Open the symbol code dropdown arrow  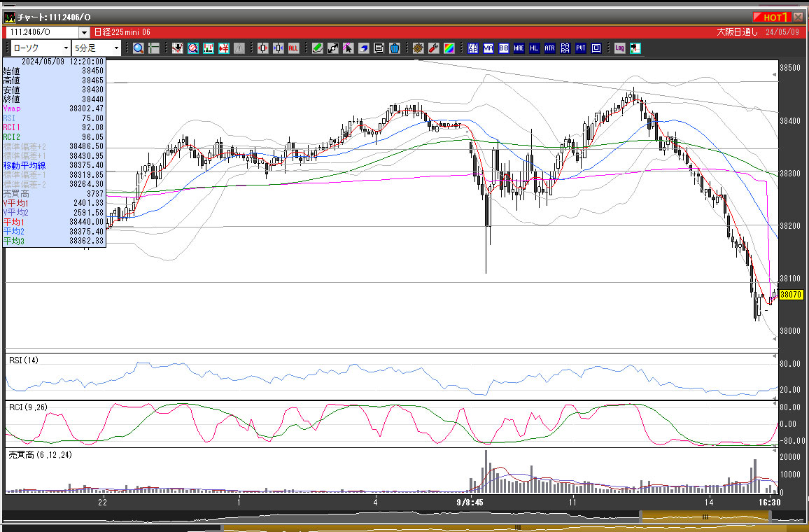tap(84, 32)
